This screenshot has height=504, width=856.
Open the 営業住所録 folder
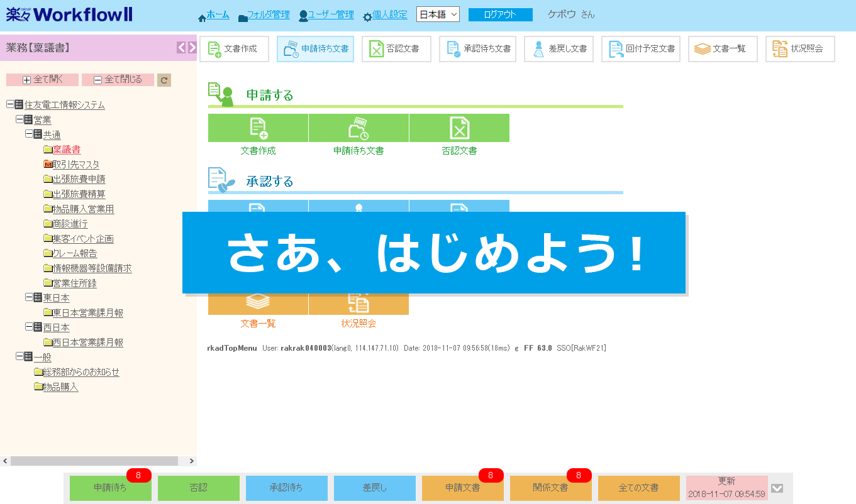pyautogui.click(x=74, y=283)
